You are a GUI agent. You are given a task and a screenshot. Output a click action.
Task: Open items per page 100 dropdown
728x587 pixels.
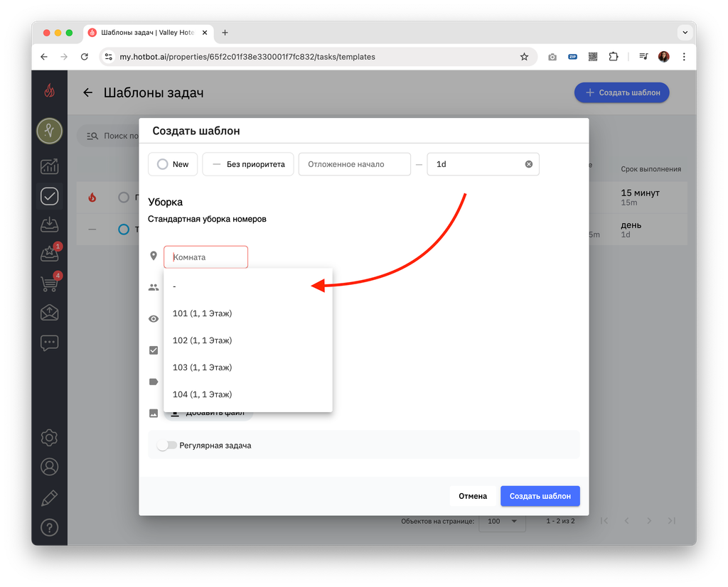(x=503, y=521)
